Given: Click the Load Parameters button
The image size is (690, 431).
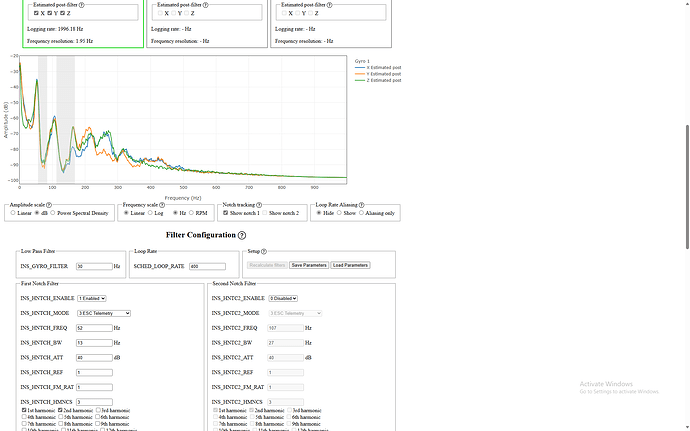Looking at the screenshot, I should point(350,265).
